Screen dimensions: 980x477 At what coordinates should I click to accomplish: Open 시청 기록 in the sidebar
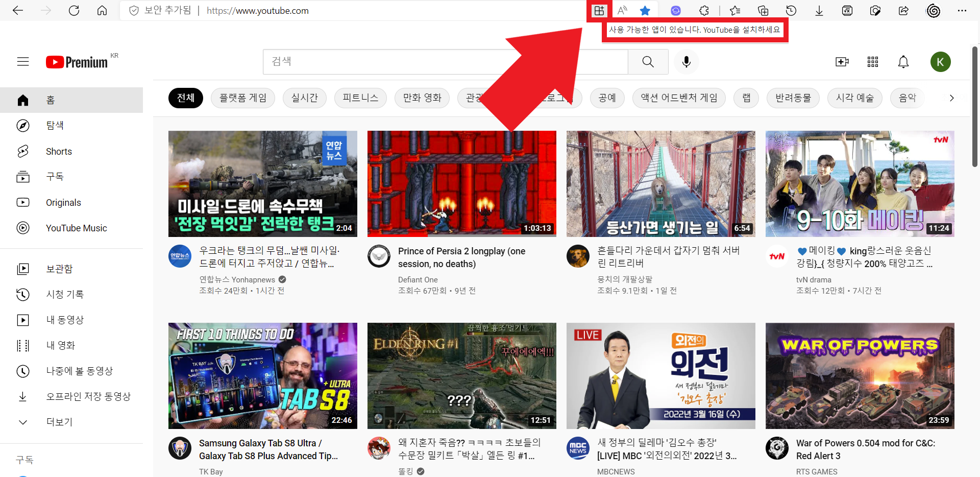click(71, 294)
